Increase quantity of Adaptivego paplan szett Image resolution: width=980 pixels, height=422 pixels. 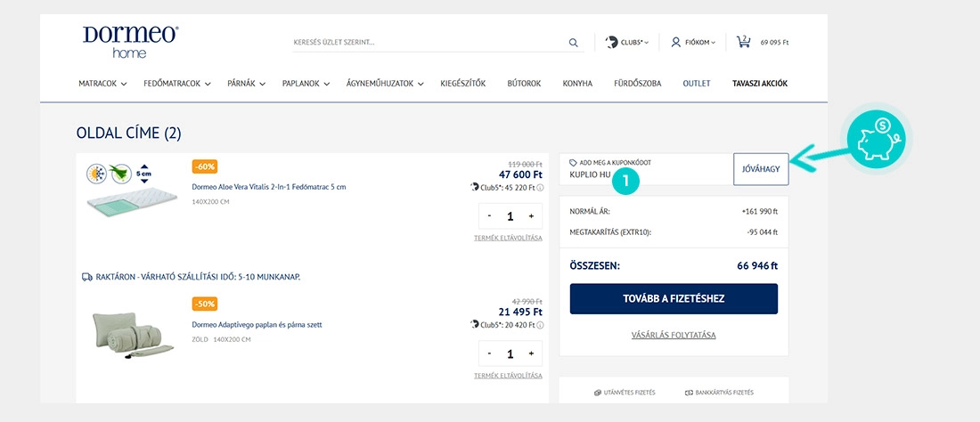pos(531,353)
